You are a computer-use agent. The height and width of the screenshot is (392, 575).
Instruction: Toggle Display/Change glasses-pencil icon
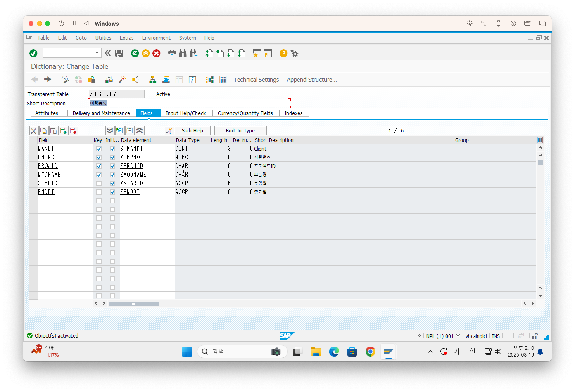(x=65, y=80)
